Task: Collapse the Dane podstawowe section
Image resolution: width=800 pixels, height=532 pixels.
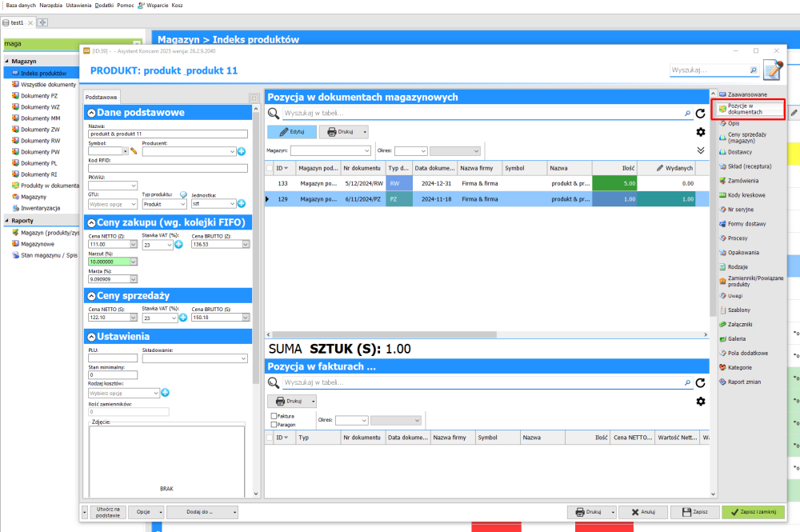Action: tap(91, 113)
